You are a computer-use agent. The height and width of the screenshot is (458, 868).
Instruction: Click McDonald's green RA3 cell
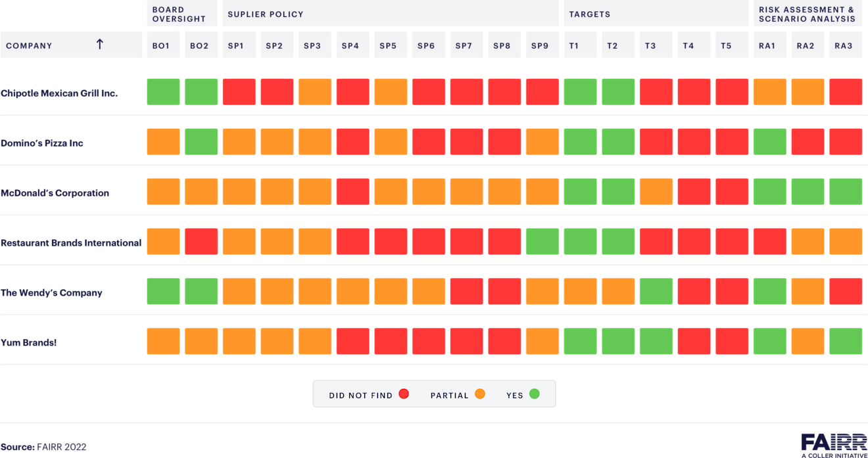coord(846,192)
